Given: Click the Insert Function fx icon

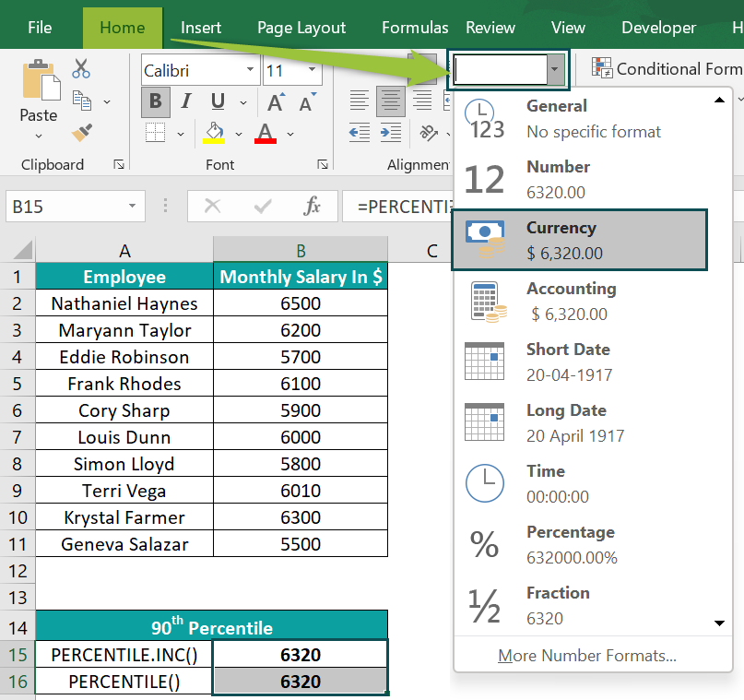Looking at the screenshot, I should [x=312, y=207].
